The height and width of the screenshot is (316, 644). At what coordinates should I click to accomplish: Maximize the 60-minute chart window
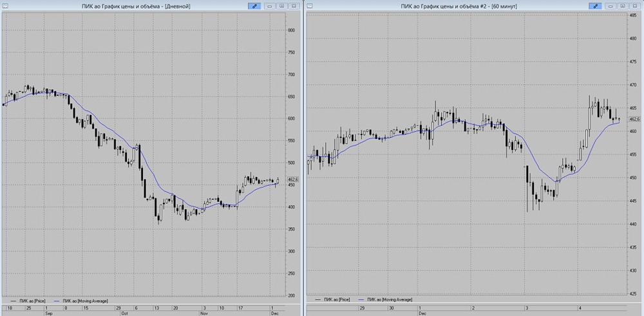coord(623,6)
